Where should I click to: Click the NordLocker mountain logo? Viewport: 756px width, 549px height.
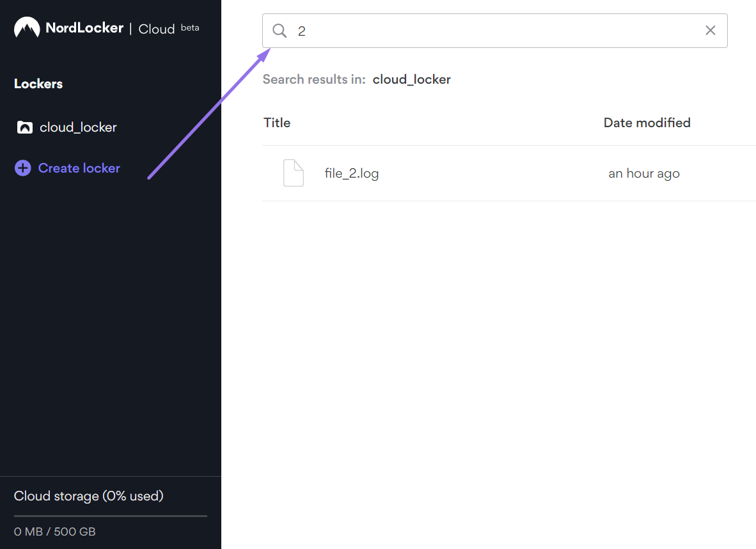coord(27,27)
